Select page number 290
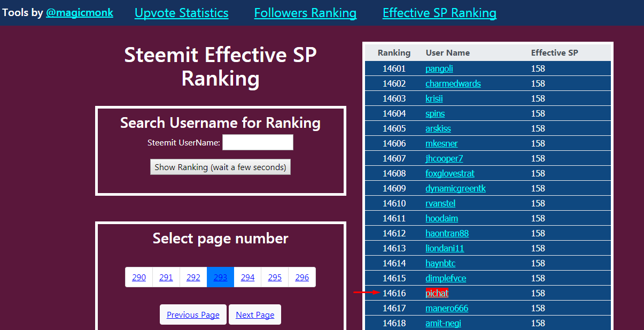 (x=139, y=277)
